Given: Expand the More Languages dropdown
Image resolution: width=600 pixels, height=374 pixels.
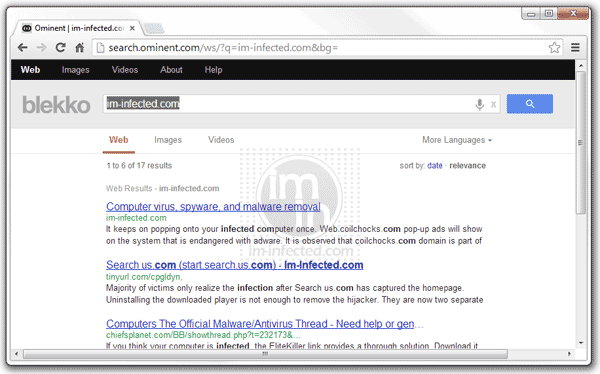Looking at the screenshot, I should 457,140.
